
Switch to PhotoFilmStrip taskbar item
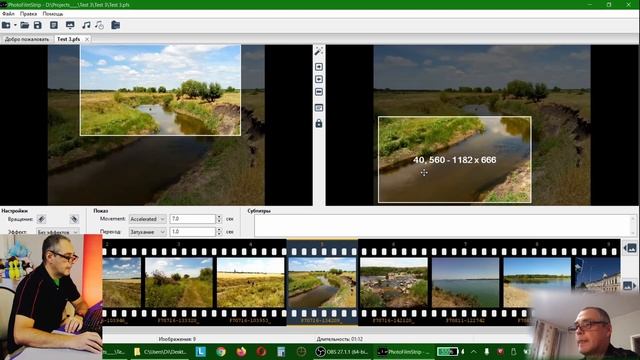point(403,351)
